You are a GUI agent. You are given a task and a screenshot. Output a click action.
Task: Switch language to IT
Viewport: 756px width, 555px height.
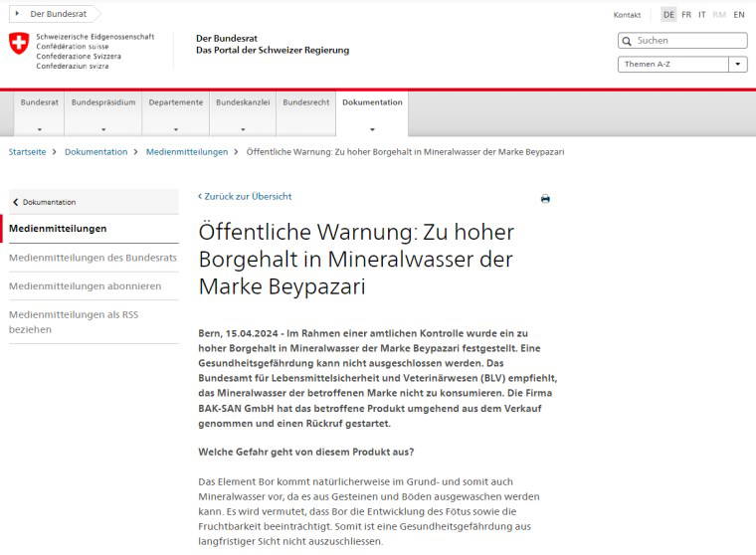(702, 15)
